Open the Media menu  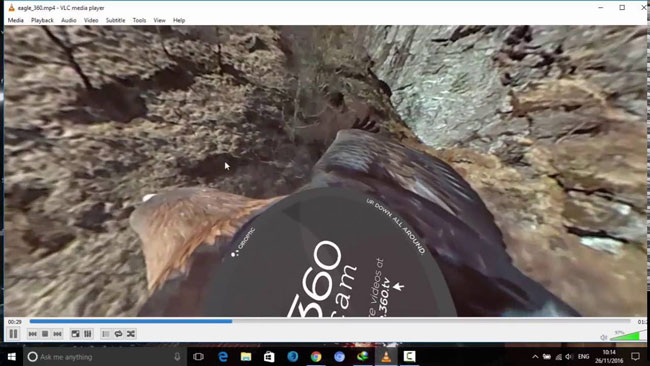(x=16, y=20)
